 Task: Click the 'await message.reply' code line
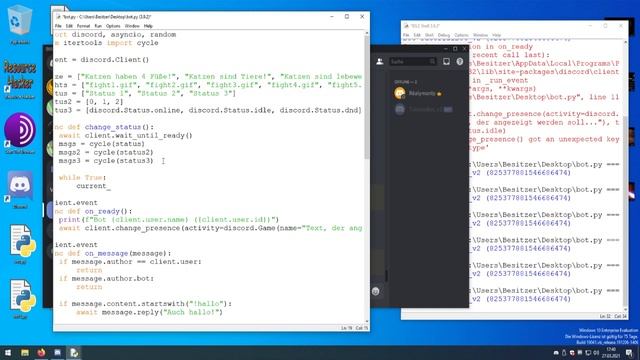coord(149,312)
